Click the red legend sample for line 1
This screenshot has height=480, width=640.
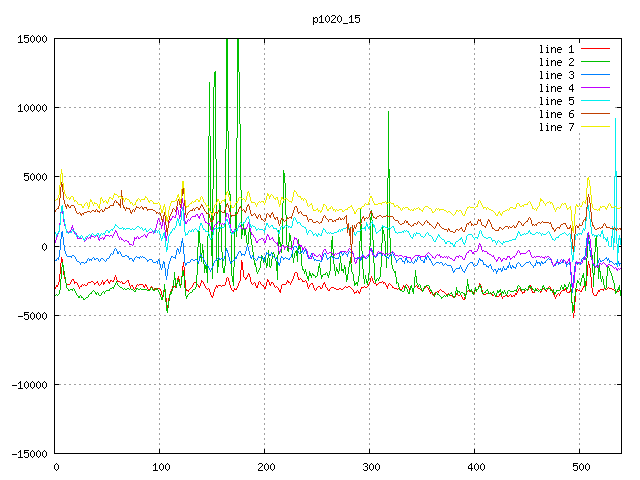tap(596, 49)
